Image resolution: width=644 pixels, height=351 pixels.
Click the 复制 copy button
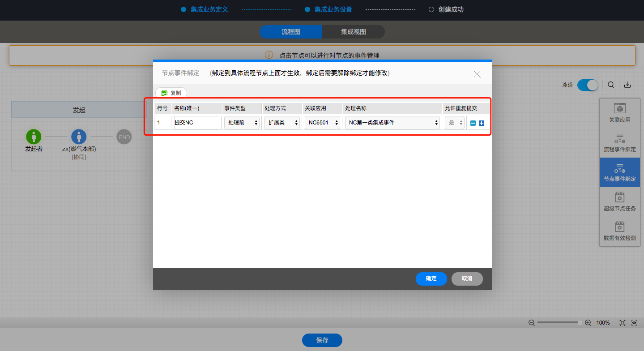pos(171,93)
